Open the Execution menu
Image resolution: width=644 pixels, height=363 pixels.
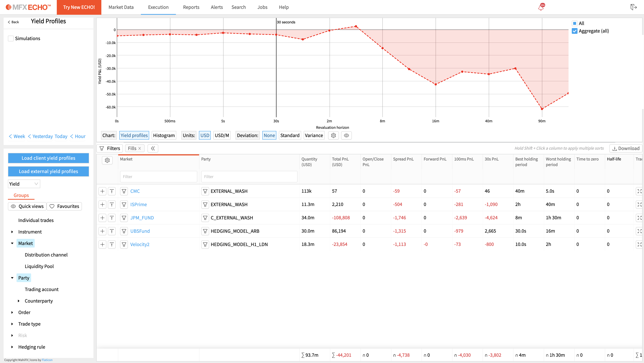pos(158,7)
